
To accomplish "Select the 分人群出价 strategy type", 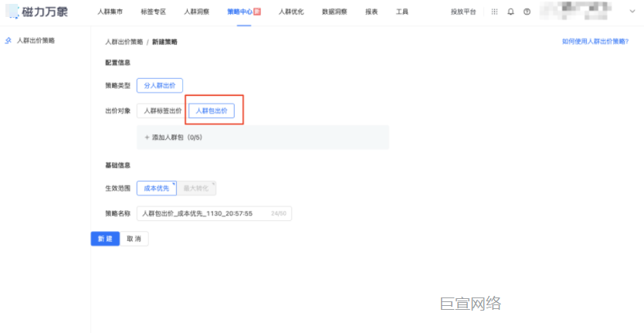I will 160,86.
